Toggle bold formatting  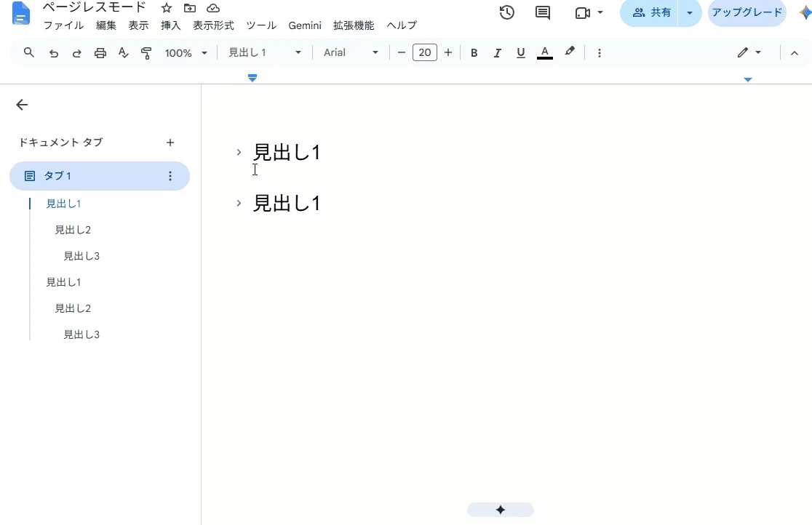pos(474,53)
